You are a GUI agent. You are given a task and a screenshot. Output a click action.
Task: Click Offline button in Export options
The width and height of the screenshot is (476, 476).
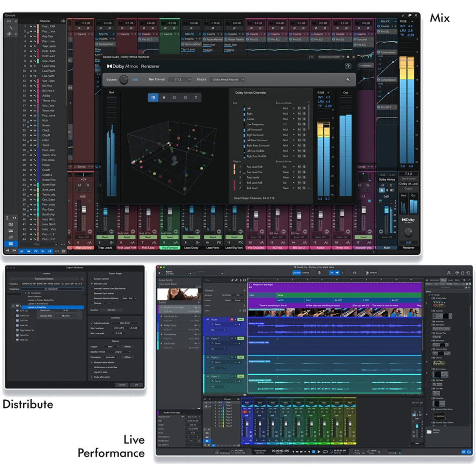click(127, 357)
